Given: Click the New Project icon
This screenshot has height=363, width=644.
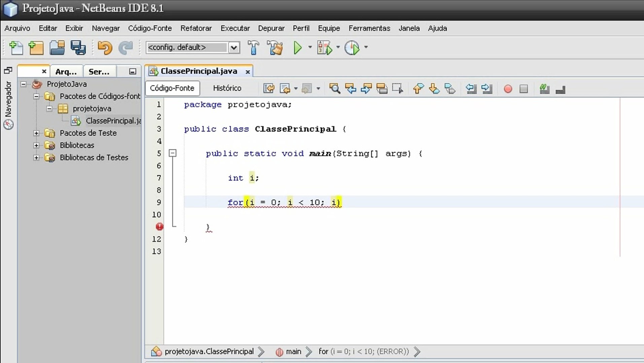Looking at the screenshot, I should [36, 48].
